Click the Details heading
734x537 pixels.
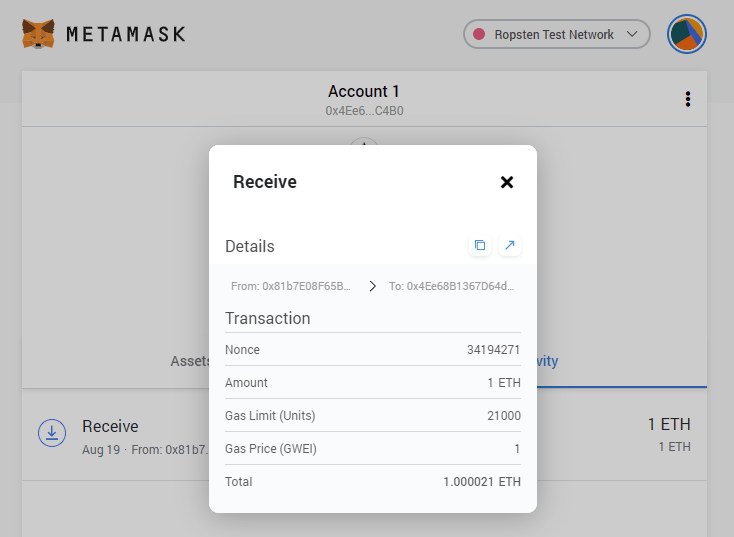click(250, 246)
